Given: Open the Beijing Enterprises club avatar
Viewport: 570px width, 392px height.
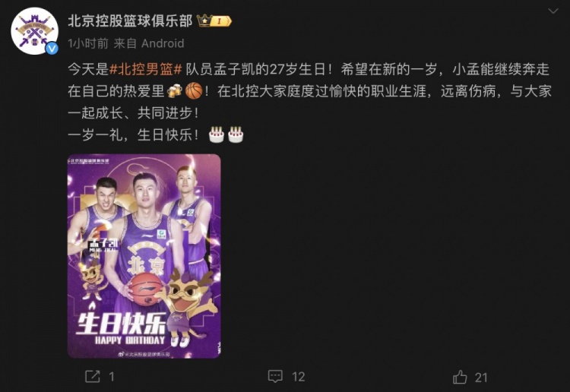Looking at the screenshot, I should click(34, 32).
